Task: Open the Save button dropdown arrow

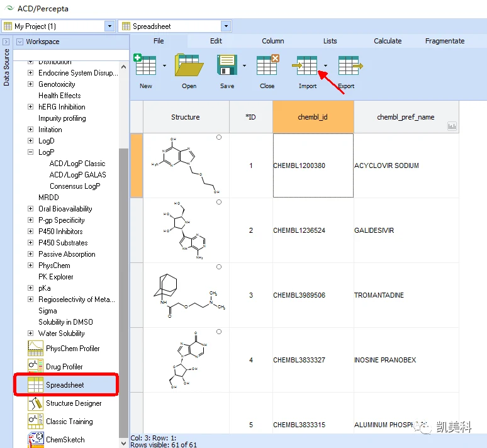Action: click(244, 65)
